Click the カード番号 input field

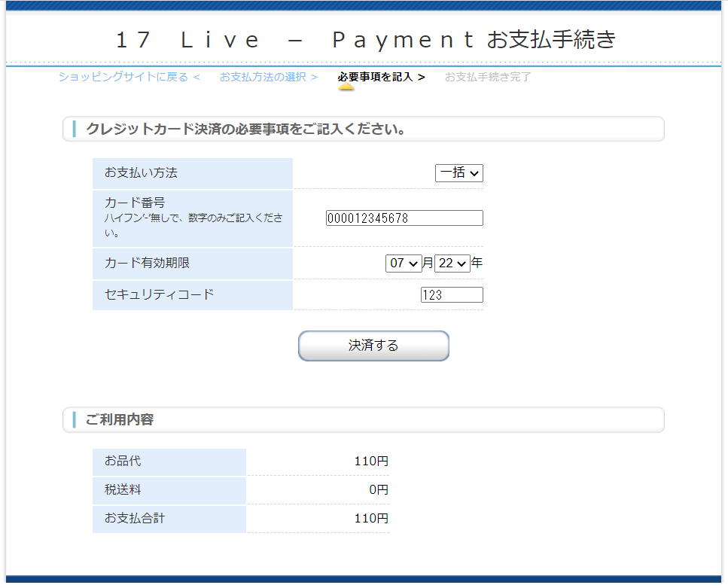pyautogui.click(x=404, y=218)
